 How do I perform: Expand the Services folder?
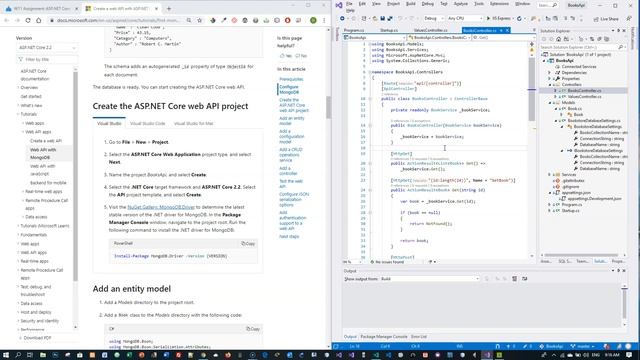(549, 175)
